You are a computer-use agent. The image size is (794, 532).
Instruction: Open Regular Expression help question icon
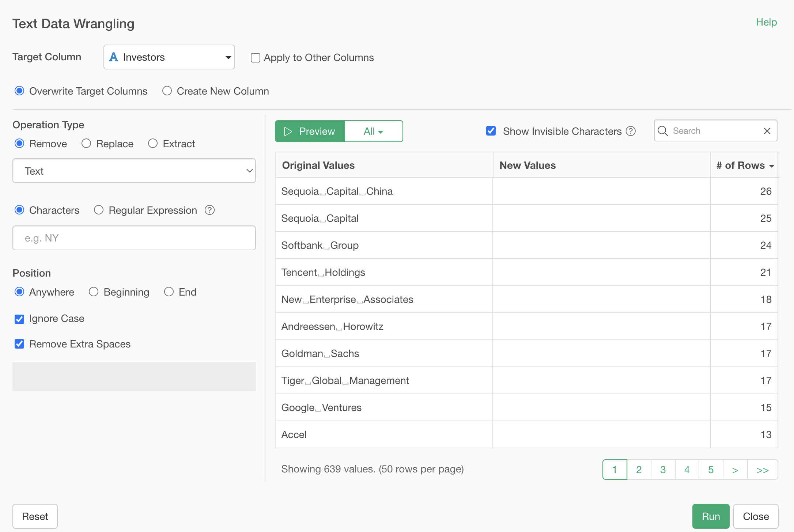click(x=209, y=210)
